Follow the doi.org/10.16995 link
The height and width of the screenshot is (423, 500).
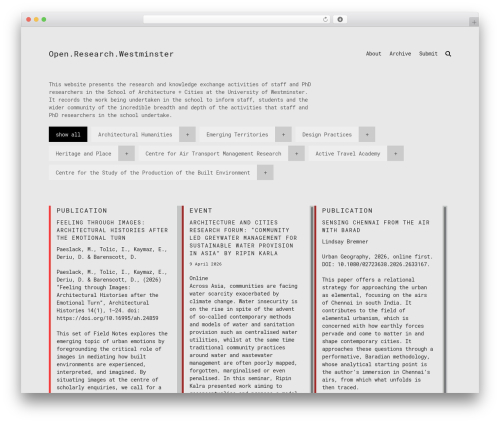pyautogui.click(x=107, y=318)
